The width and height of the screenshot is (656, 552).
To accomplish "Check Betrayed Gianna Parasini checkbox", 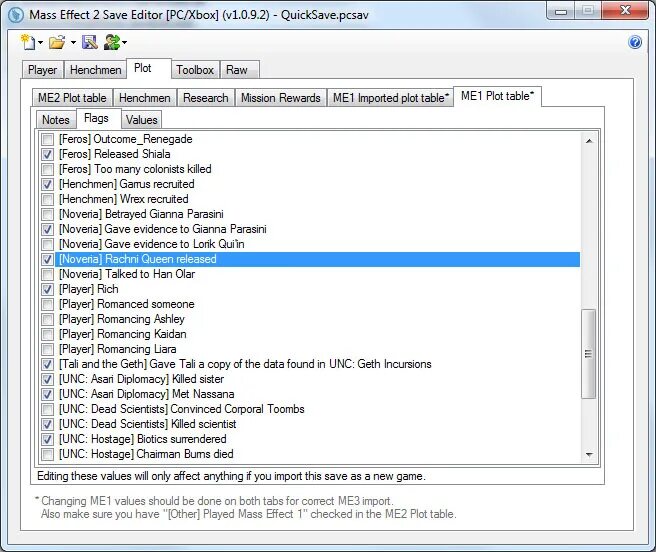I will click(x=48, y=214).
